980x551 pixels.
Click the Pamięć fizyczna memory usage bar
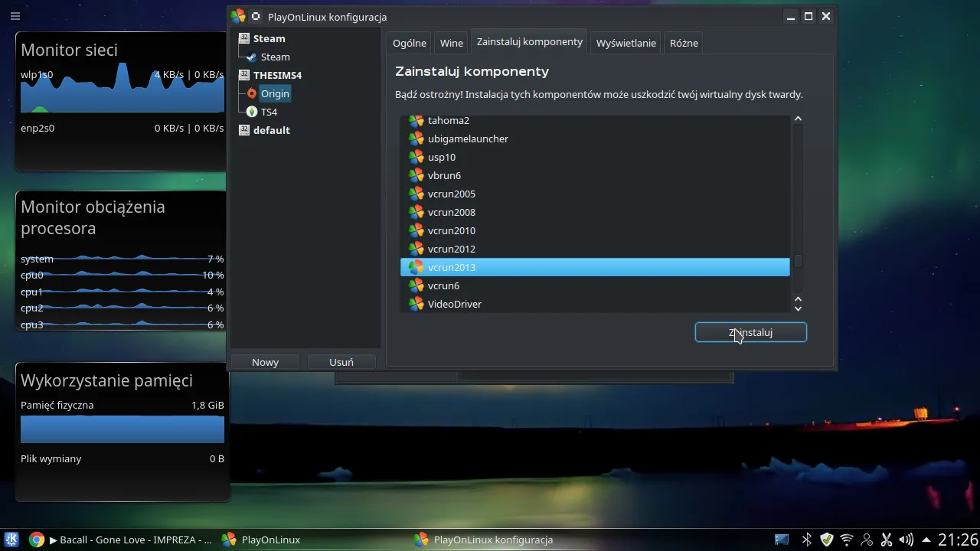[x=122, y=429]
